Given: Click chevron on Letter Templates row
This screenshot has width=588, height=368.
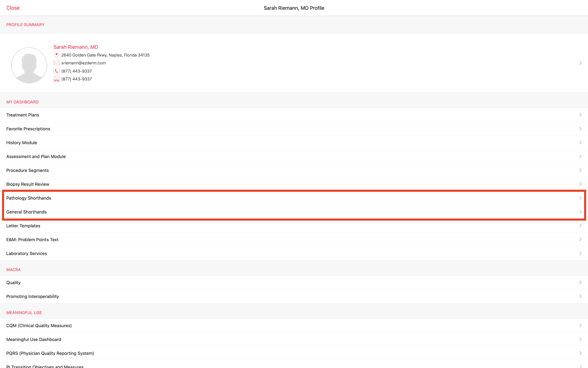Looking at the screenshot, I should (580, 226).
